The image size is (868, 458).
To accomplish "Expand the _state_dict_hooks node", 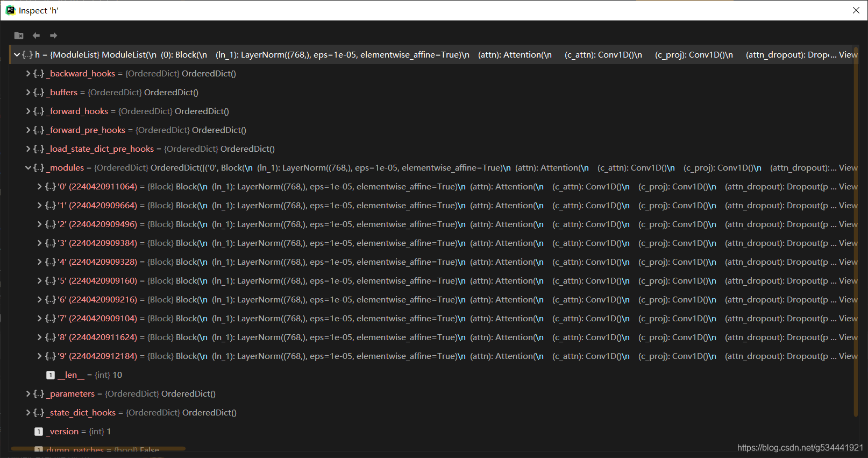I will [x=28, y=413].
